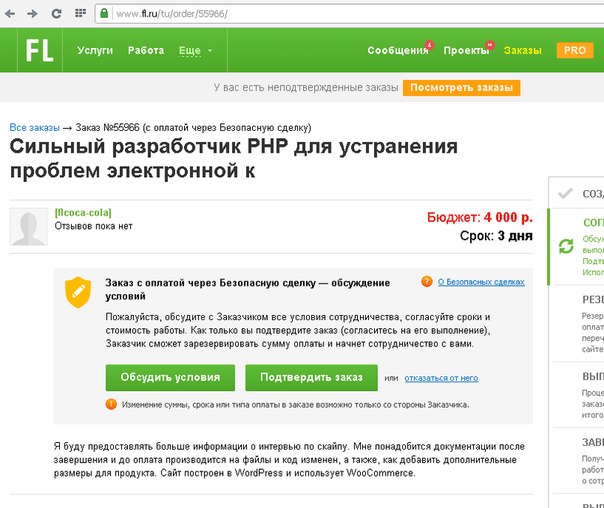Click the Подтвердить заказ button
The height and width of the screenshot is (508, 604).
pyautogui.click(x=312, y=377)
